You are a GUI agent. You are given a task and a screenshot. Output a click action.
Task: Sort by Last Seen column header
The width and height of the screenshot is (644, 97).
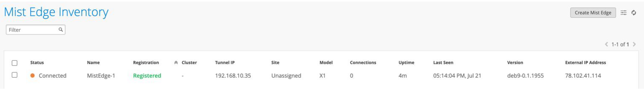(443, 62)
